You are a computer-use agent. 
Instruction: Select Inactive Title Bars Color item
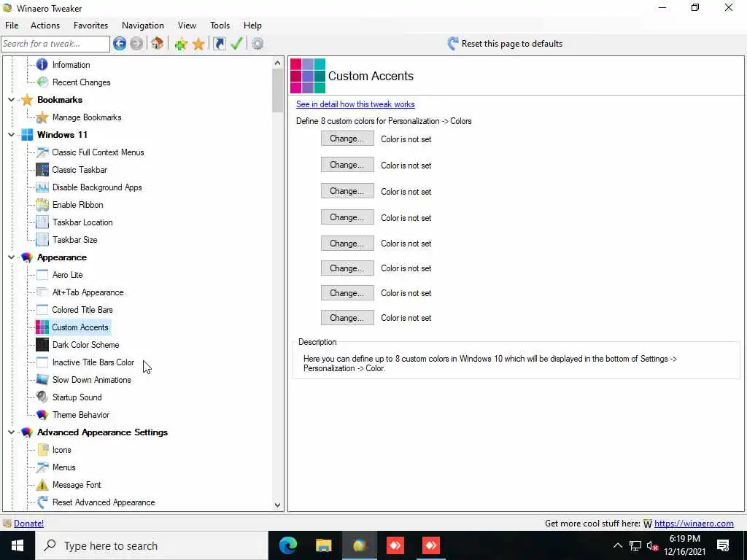tap(93, 362)
